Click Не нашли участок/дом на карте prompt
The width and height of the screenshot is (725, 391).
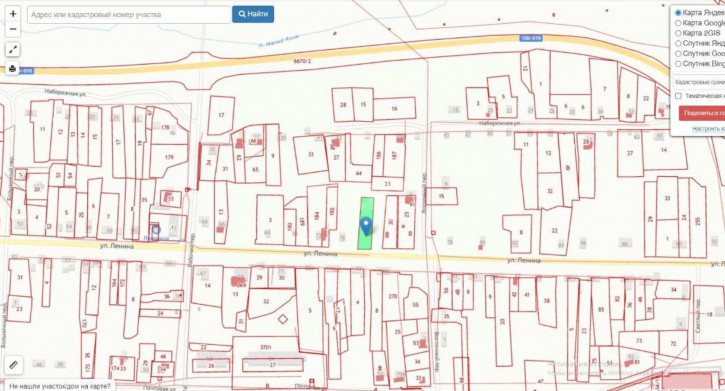60,386
